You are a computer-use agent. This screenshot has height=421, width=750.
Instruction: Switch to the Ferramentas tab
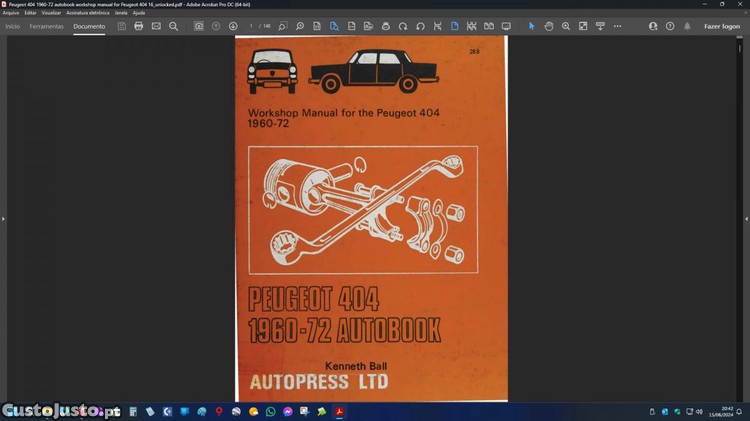[46, 26]
